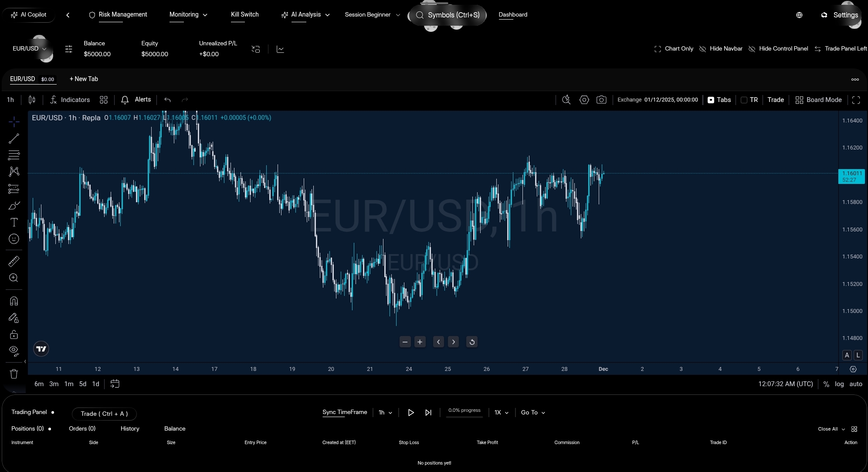Screen dimensions: 868x472
Task: Take a chart snapshot with camera icon
Action: click(x=601, y=100)
